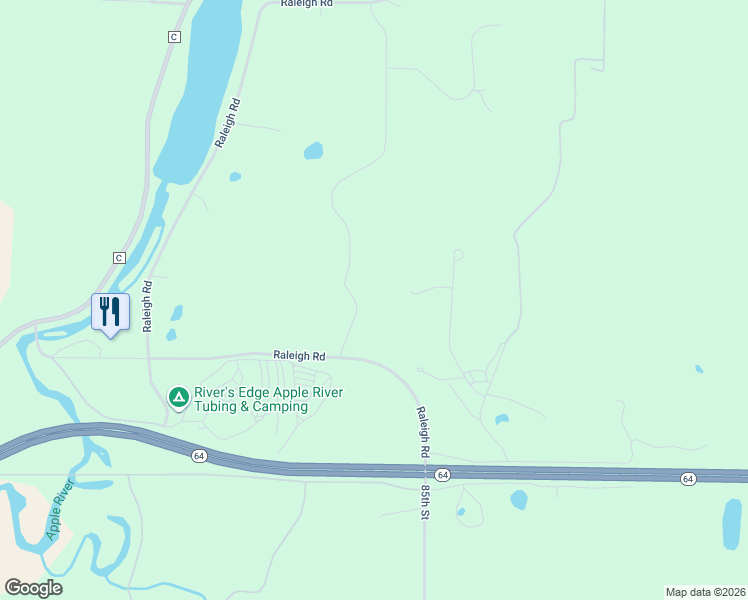Click the Google logo
Image resolution: width=748 pixels, height=600 pixels.
[33, 588]
